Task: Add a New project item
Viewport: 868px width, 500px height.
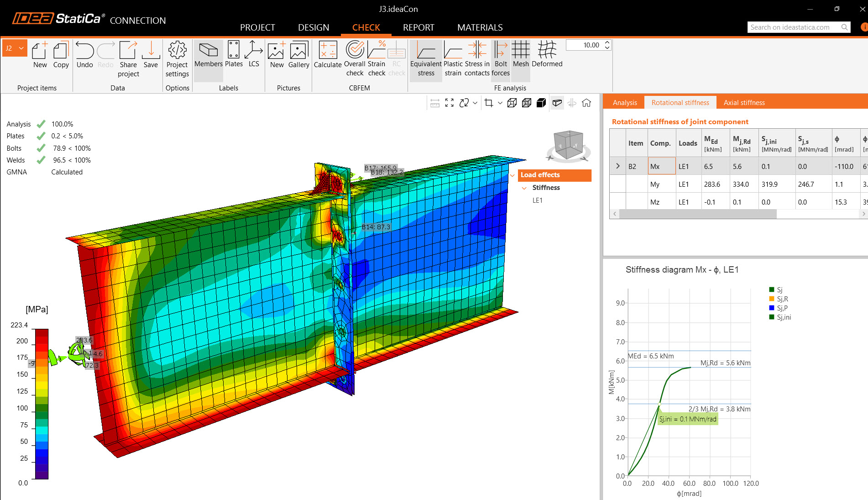Action: tap(40, 55)
